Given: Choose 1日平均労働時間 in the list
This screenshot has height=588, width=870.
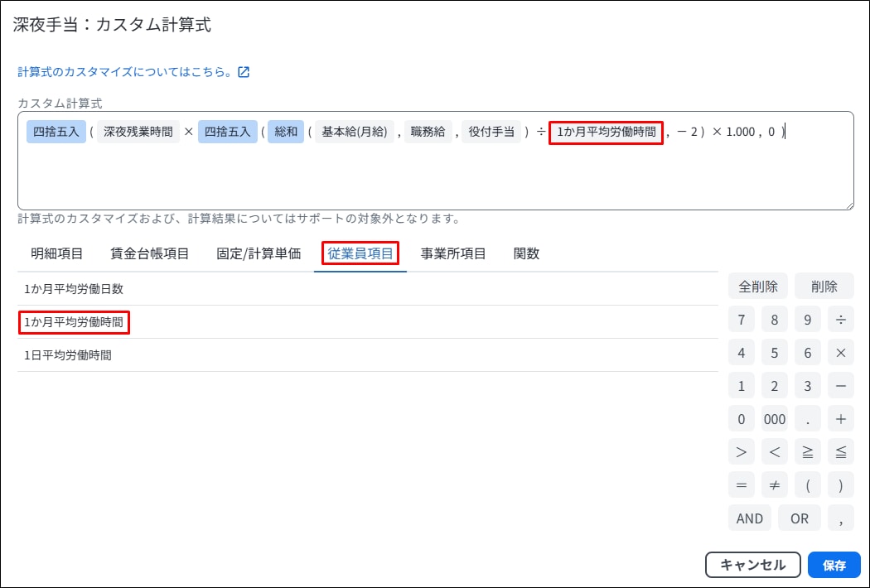Looking at the screenshot, I should coord(68,355).
